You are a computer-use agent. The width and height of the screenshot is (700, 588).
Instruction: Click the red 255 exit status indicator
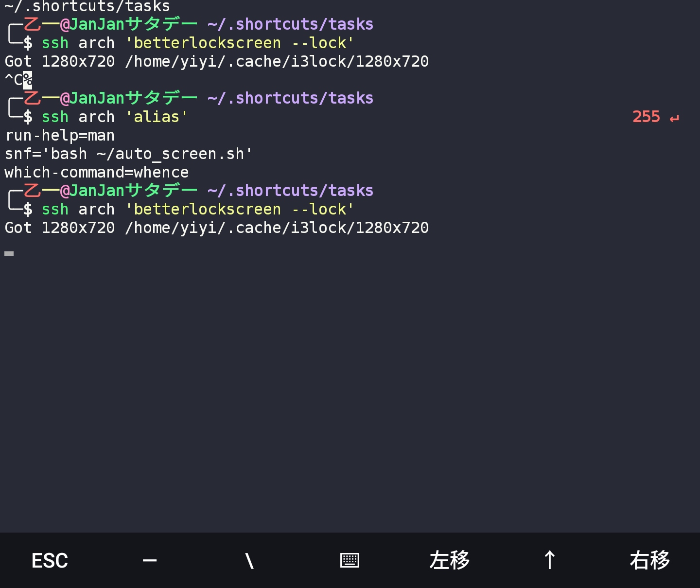click(647, 117)
